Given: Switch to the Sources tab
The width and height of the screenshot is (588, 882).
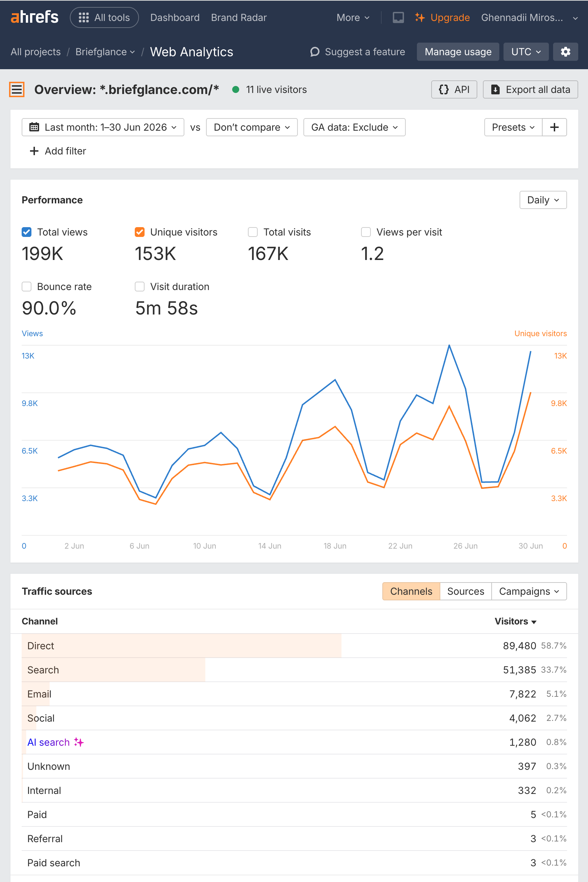Looking at the screenshot, I should [465, 591].
